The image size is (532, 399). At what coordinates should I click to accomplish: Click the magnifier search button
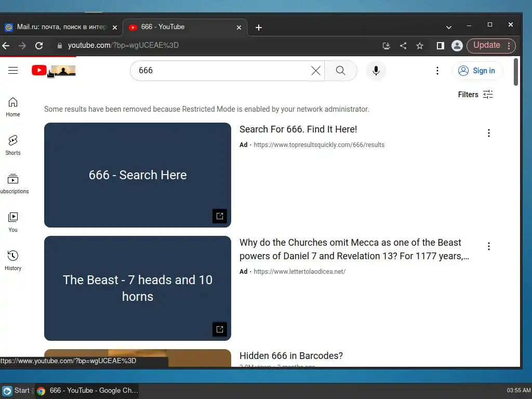[x=341, y=71]
